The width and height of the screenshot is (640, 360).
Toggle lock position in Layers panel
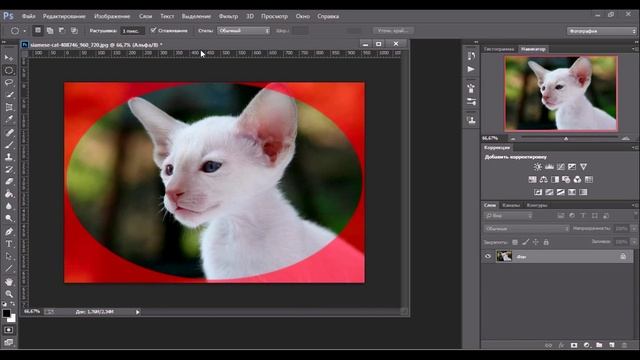point(536,242)
